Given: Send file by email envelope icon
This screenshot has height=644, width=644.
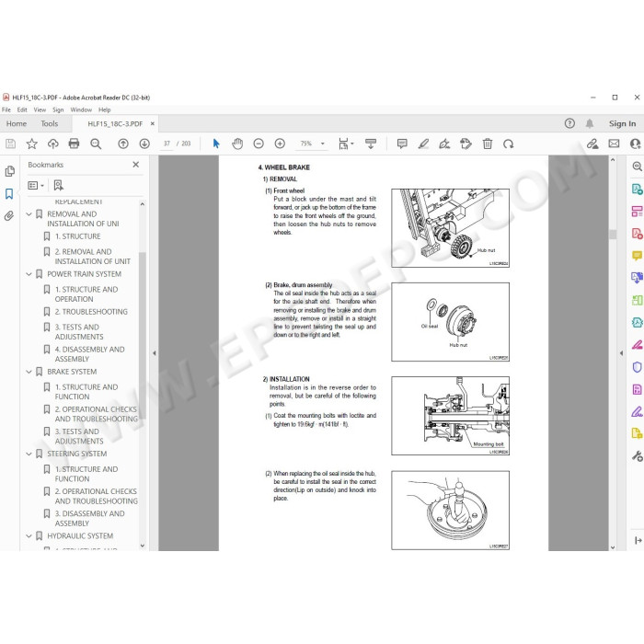Looking at the screenshot, I should (x=614, y=144).
